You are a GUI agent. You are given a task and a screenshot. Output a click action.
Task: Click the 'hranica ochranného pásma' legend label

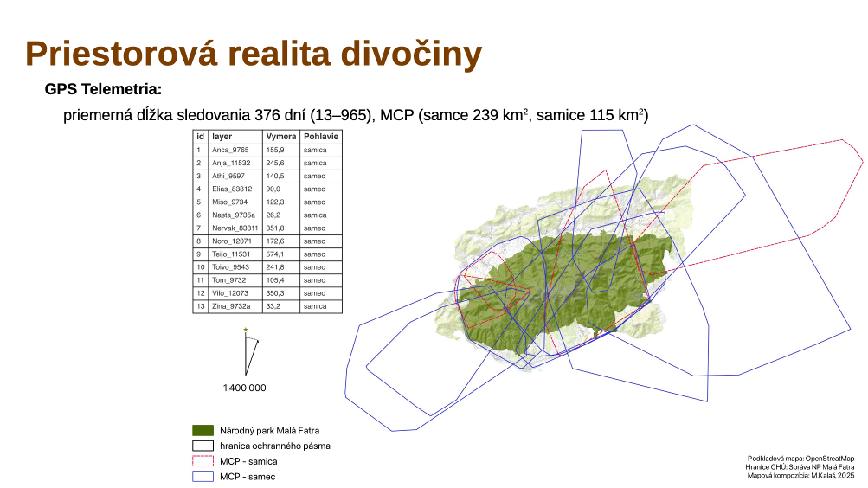point(275,446)
